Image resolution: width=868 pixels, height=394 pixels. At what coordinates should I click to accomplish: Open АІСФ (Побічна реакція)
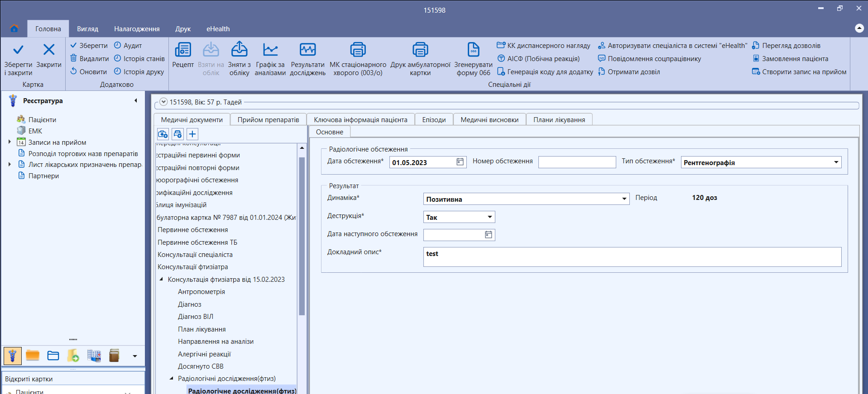point(538,58)
